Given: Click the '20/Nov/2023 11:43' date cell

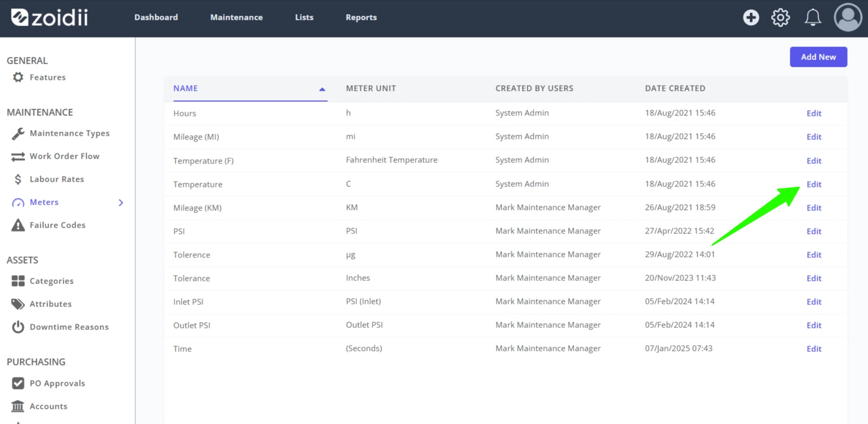Looking at the screenshot, I should coord(680,278).
